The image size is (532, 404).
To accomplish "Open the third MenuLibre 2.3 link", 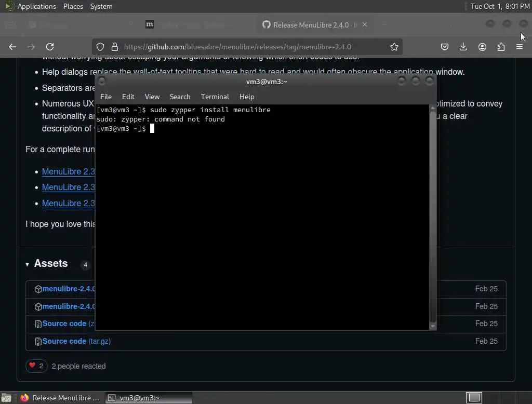I will 68,203.
